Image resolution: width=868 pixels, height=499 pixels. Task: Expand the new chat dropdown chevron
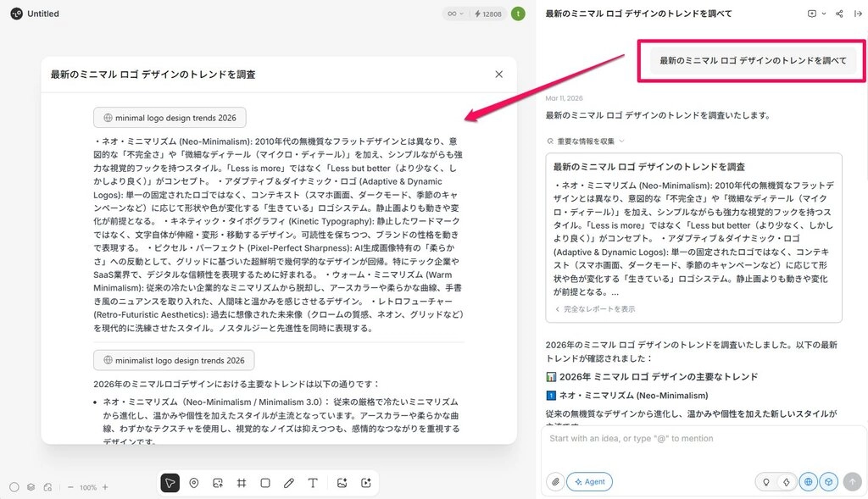(824, 14)
